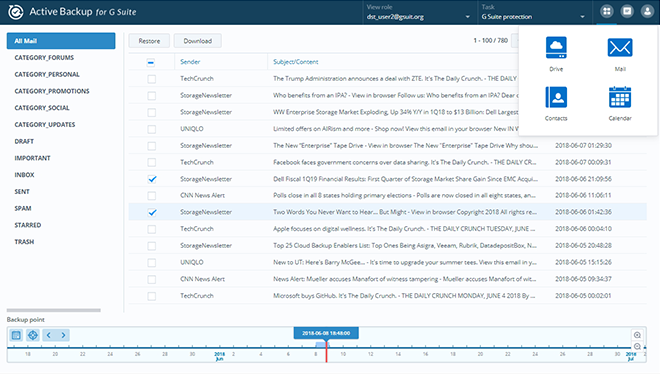Viewport: 660px width, 390px height.
Task: Check the 'Who benefits from an IPA' email
Action: pos(152,96)
